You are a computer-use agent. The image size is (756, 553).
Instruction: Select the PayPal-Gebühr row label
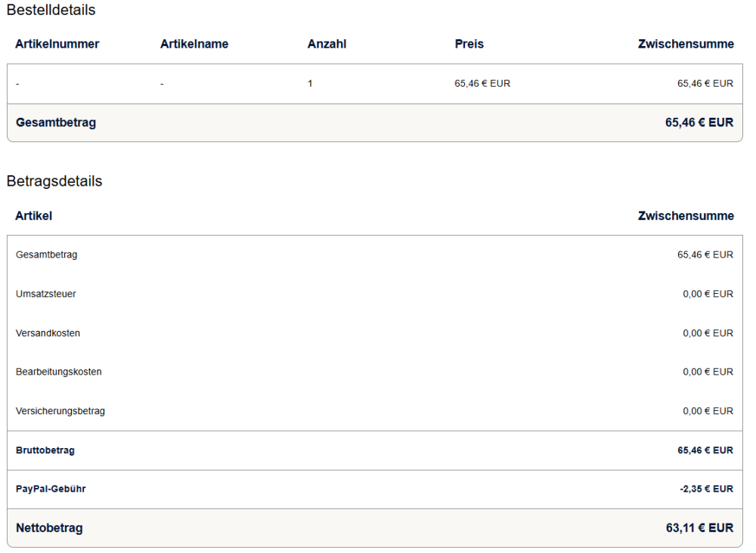(51, 489)
